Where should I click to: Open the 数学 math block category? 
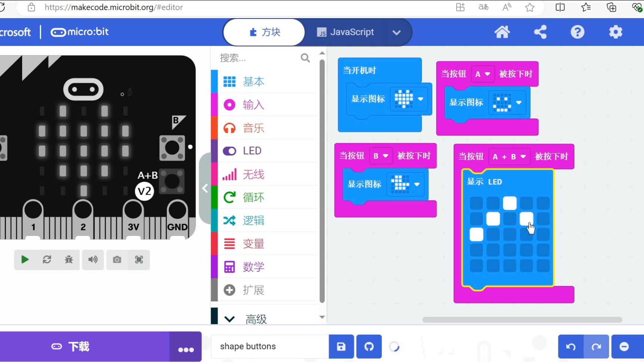click(265, 267)
